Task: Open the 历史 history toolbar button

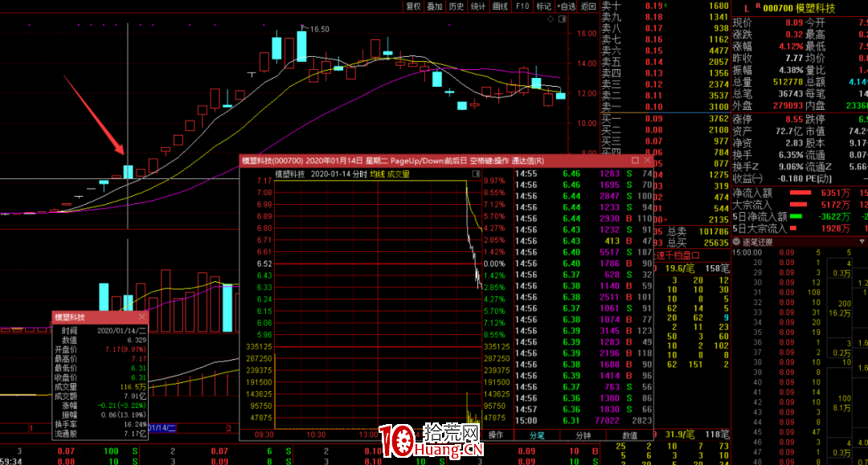Action: (457, 6)
